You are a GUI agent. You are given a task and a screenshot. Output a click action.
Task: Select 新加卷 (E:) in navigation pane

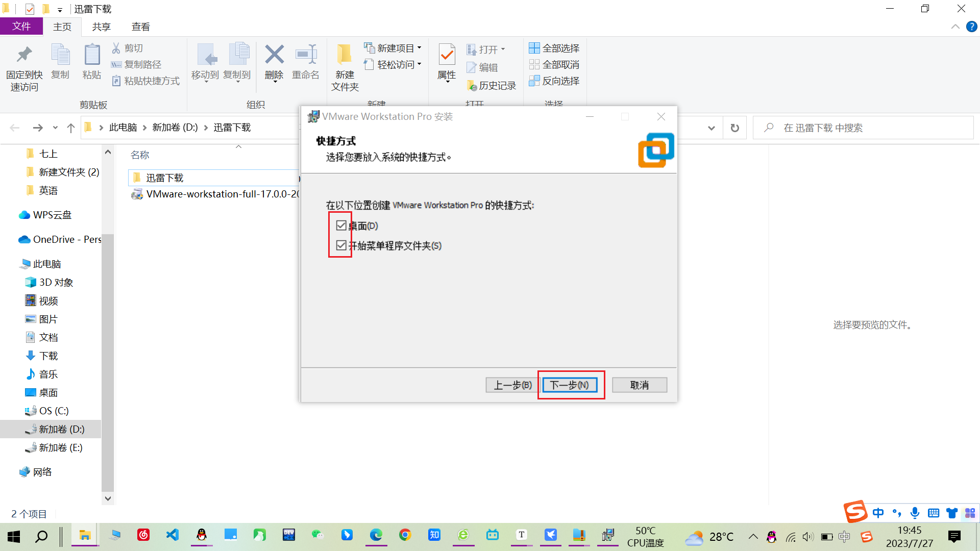(61, 447)
